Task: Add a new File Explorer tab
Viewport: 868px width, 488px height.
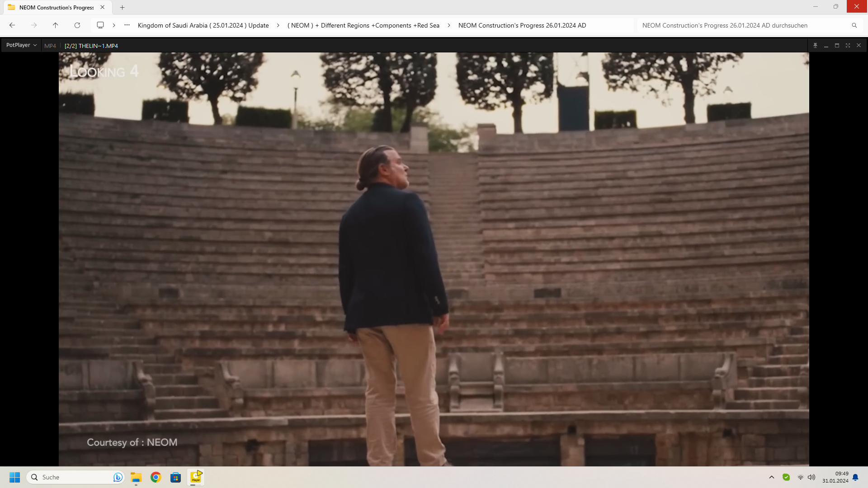Action: pos(122,7)
